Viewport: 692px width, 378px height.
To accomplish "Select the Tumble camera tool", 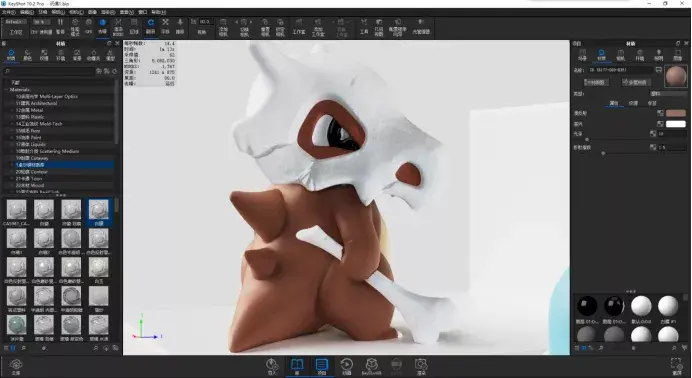I will coord(150,26).
